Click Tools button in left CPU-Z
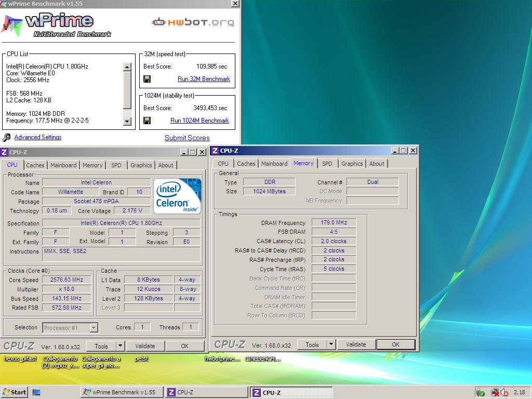 click(101, 346)
